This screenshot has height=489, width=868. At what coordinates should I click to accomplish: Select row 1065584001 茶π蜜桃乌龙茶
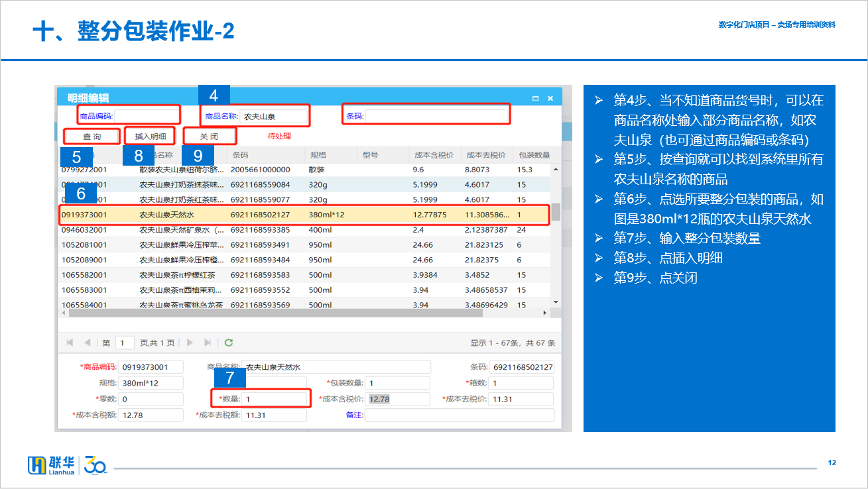[304, 305]
